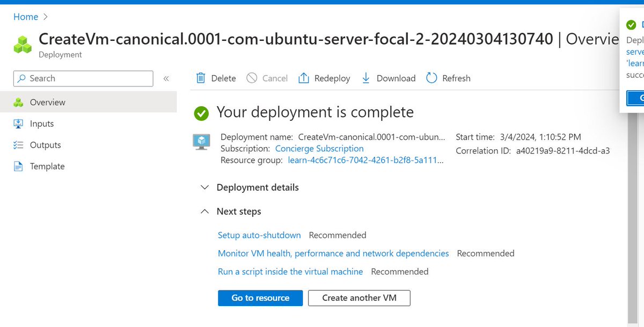Click the Refresh circular arrow icon
The height and width of the screenshot is (327, 644).
tap(431, 78)
